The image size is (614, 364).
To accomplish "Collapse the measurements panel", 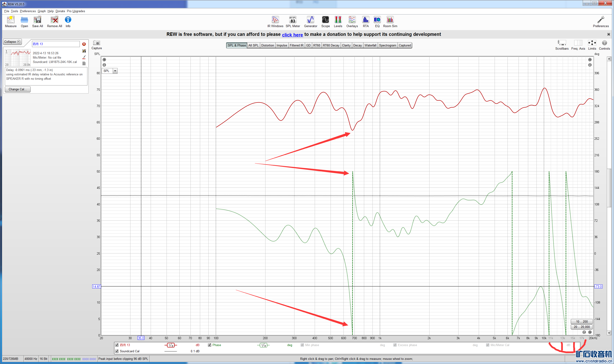I will [12, 42].
